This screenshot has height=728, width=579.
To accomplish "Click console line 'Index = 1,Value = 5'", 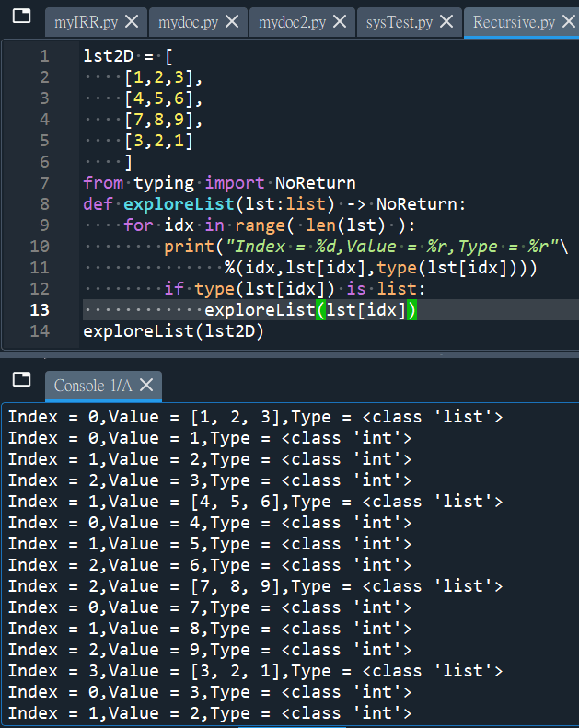I will 210,544.
